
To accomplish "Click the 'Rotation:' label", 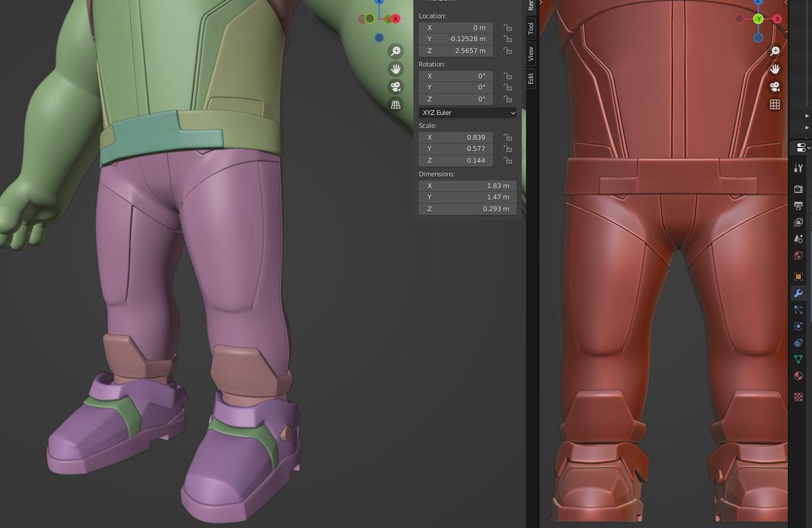I will 432,64.
